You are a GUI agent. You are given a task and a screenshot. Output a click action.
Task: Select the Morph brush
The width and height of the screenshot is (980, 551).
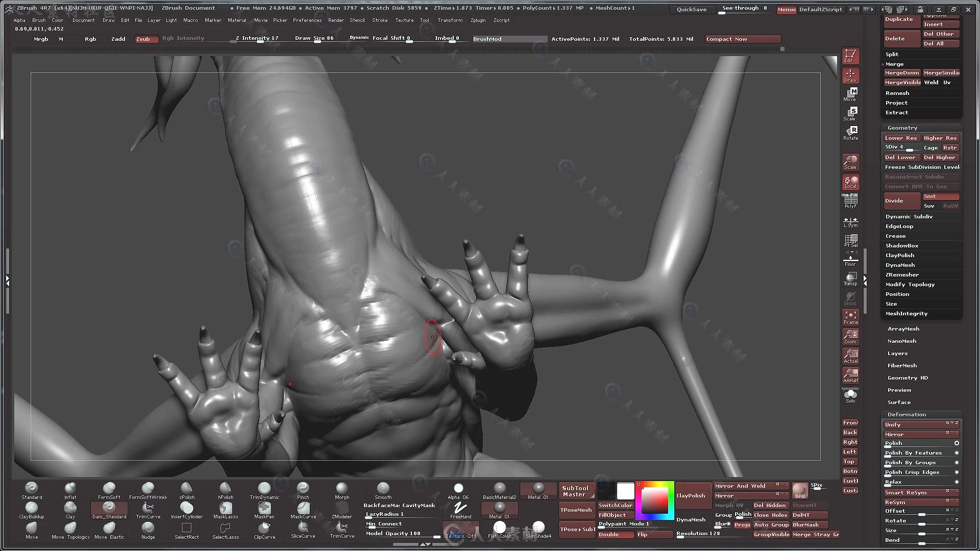coord(342,491)
